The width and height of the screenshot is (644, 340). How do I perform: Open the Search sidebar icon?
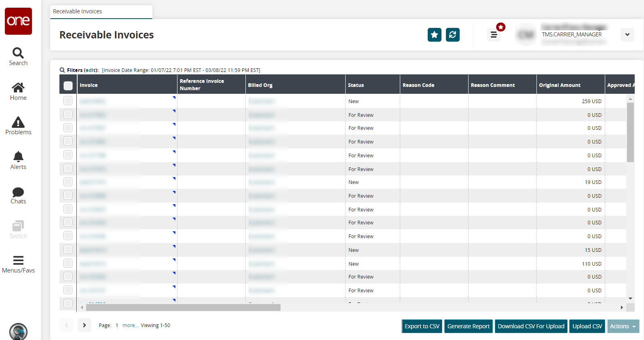(18, 57)
